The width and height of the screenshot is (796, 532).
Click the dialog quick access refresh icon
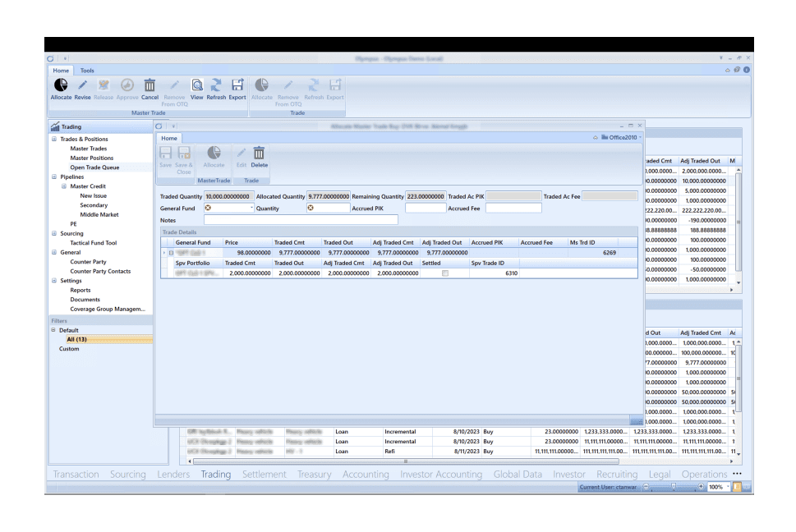tap(159, 126)
